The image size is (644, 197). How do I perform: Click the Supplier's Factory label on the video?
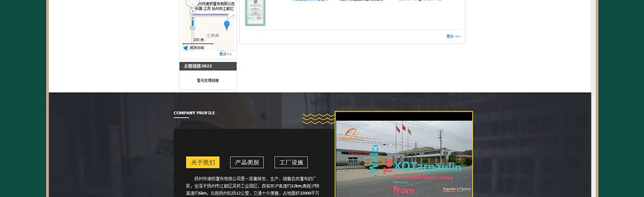click(457, 189)
